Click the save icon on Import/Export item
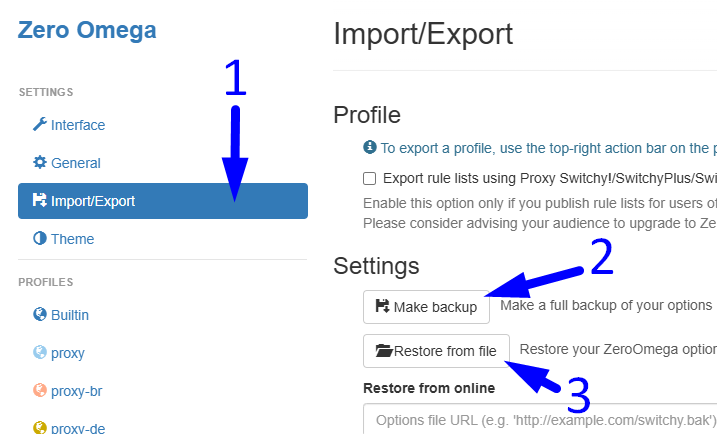The height and width of the screenshot is (434, 717). 40,200
